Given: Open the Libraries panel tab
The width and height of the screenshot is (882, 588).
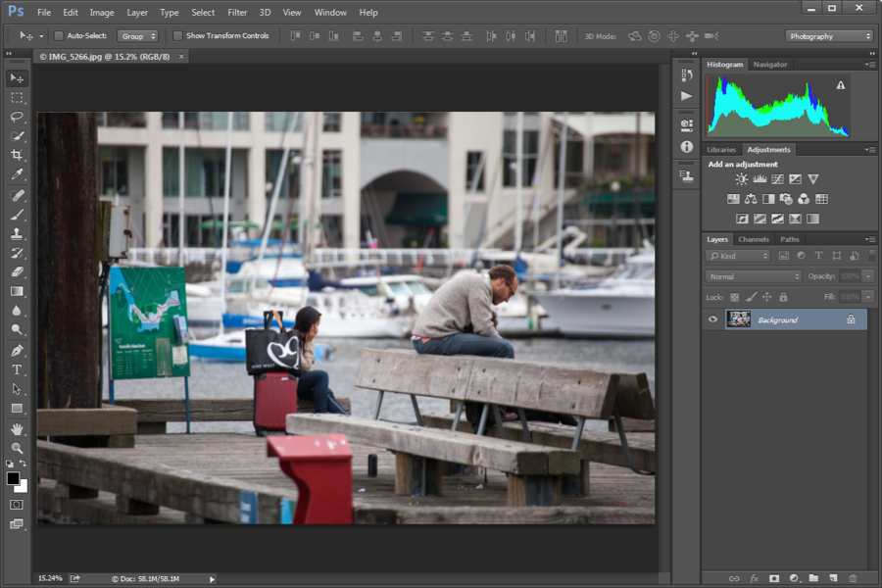Looking at the screenshot, I should pyautogui.click(x=721, y=150).
